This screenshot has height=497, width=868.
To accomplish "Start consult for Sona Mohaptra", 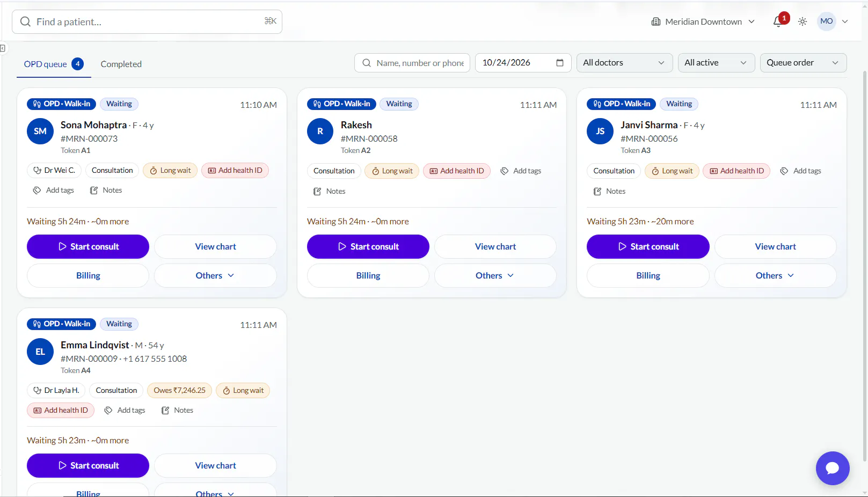I will [x=88, y=246].
